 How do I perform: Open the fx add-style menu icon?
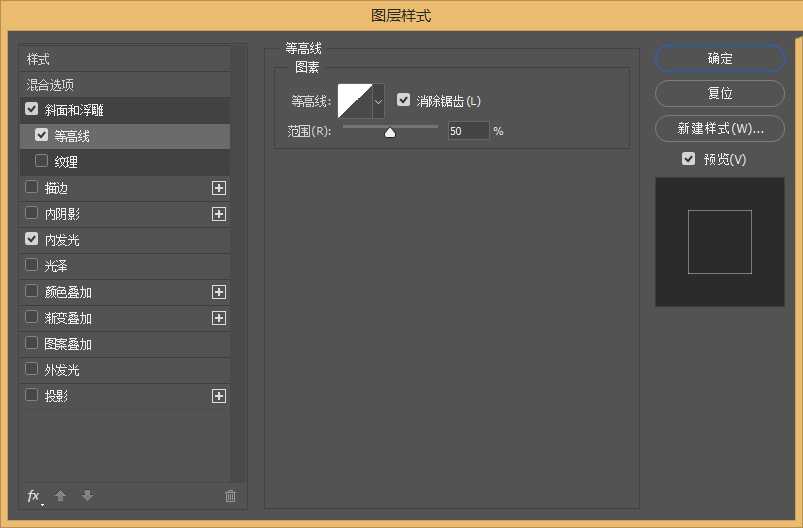coord(34,496)
